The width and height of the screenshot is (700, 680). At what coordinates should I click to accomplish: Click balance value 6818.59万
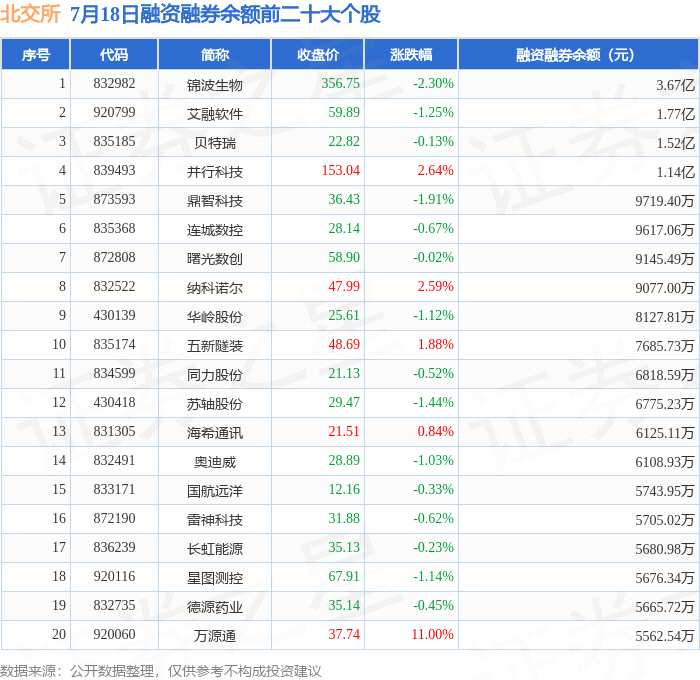(665, 375)
